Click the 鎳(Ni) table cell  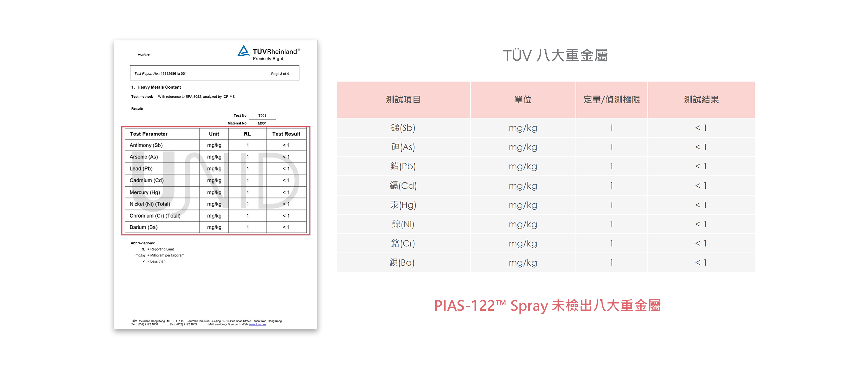(403, 224)
